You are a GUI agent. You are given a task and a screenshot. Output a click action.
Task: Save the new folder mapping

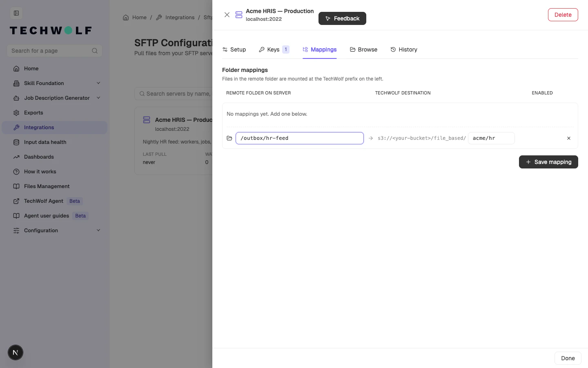tap(548, 162)
